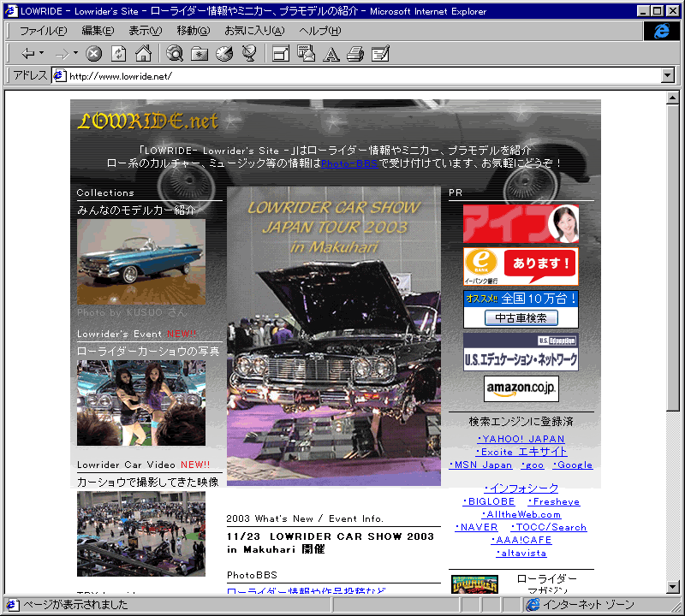The width and height of the screenshot is (685, 616).
Task: Click the status text ページが表示されました
Action: click(x=75, y=605)
